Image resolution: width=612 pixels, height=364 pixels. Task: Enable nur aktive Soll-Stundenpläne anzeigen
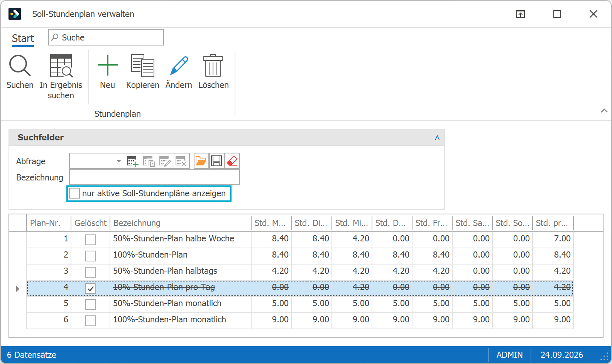click(x=74, y=193)
